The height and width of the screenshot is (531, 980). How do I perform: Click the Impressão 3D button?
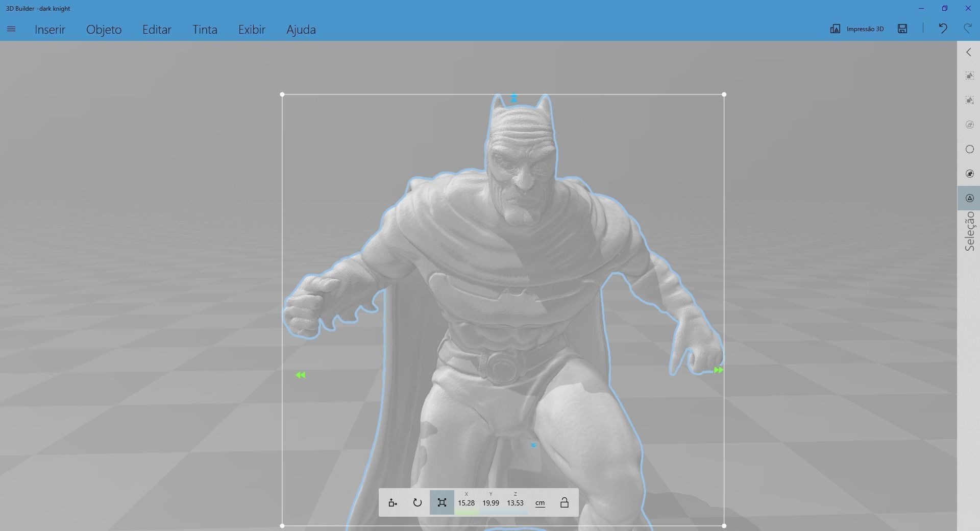[857, 29]
